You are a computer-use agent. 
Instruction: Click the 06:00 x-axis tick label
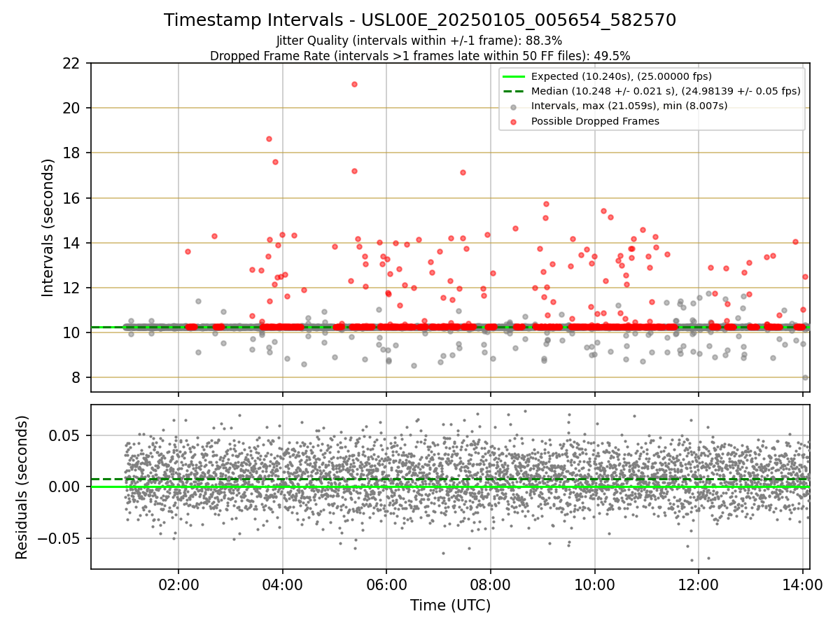[x=386, y=586]
